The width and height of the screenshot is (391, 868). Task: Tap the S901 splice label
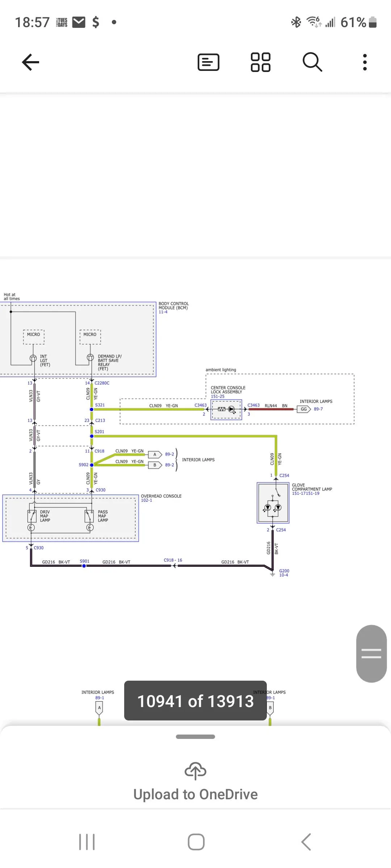[84, 561]
